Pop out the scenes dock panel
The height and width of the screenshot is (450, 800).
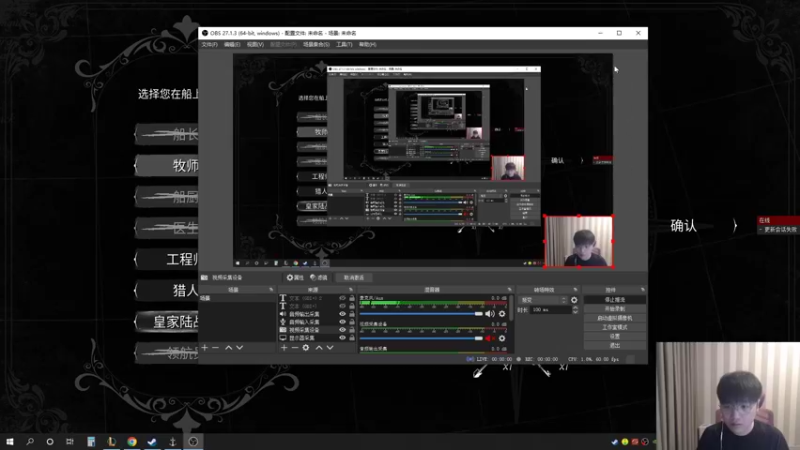pyautogui.click(x=271, y=290)
